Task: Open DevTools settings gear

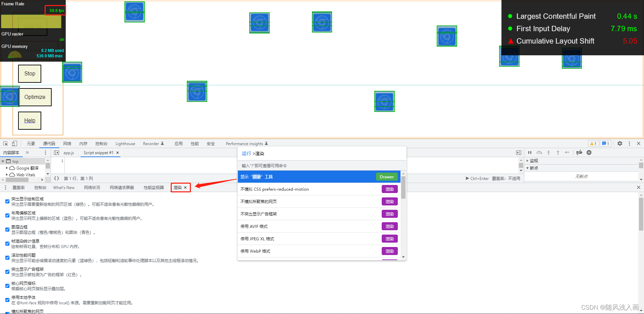Action: [620, 143]
